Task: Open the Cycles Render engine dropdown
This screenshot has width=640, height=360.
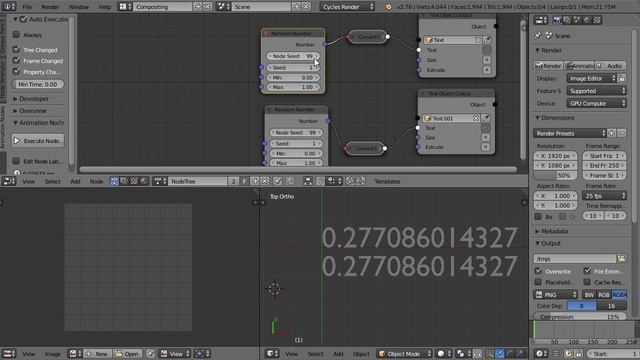Action: 347,7
